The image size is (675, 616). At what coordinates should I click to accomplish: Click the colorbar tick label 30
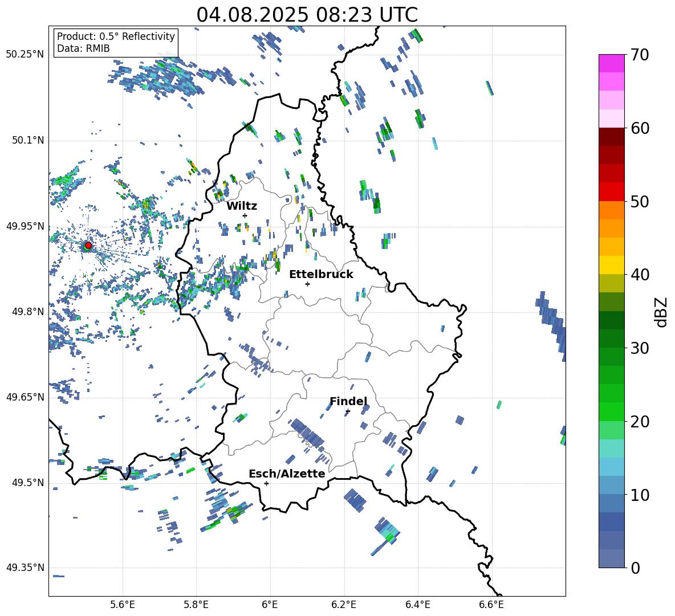tap(640, 348)
